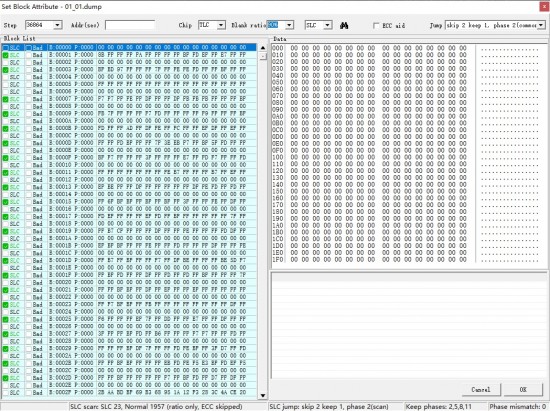This screenshot has width=550, height=411.
Task: Close the Set Block Attribute dialog
Action: (x=544, y=7)
